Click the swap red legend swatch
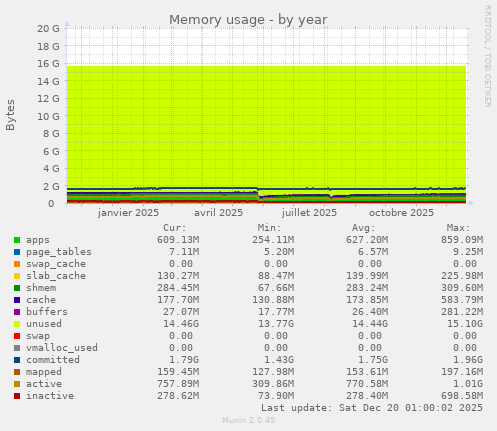Image resolution: width=497 pixels, height=431 pixels. point(17,336)
